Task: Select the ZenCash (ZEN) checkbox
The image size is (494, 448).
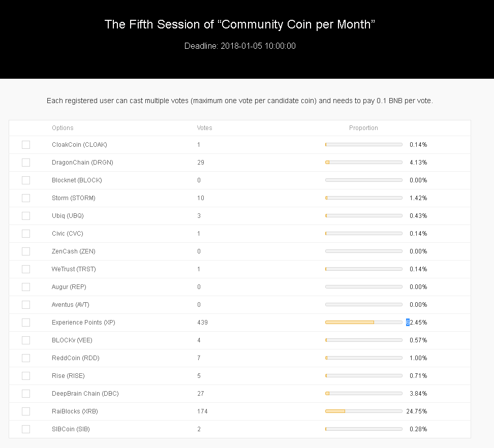Action: [26, 251]
